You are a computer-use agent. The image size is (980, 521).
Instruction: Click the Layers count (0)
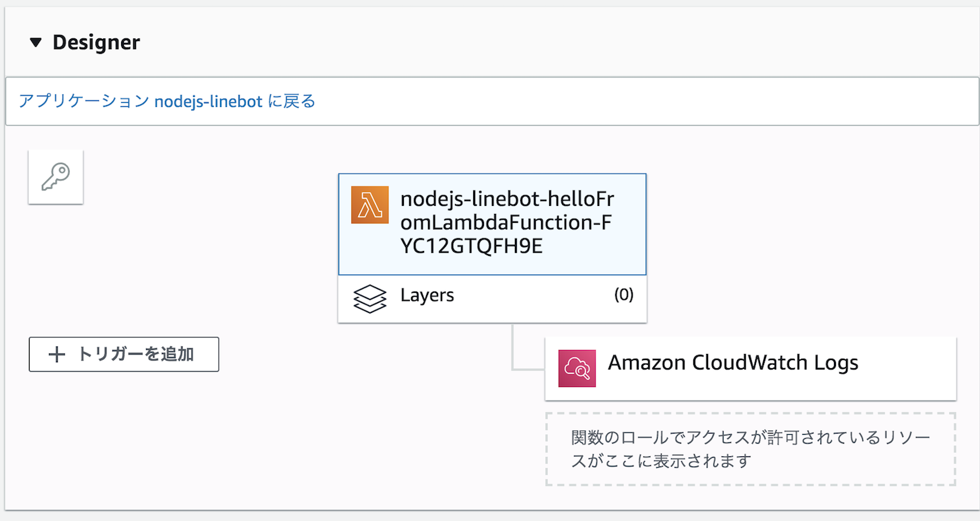coord(623,296)
